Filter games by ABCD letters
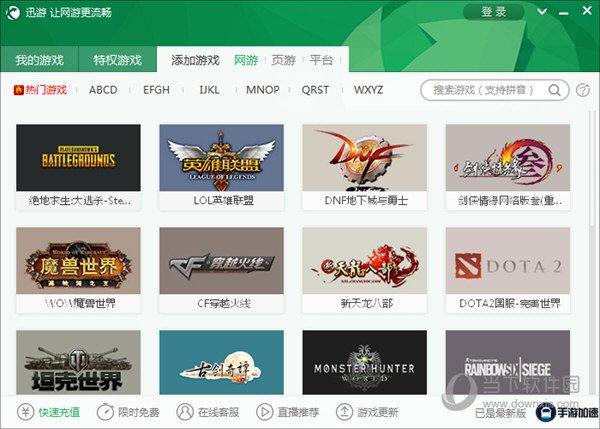This screenshot has width=600, height=429. click(103, 90)
